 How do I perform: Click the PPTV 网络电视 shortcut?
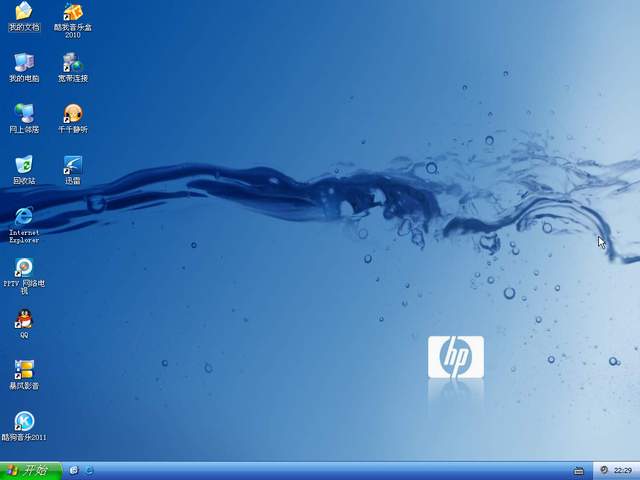23,268
